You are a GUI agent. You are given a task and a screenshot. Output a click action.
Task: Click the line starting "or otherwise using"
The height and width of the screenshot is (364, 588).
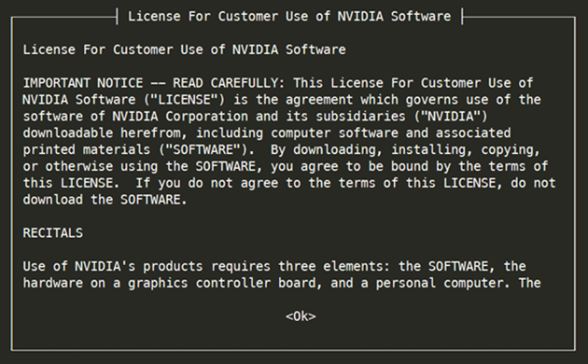(286, 166)
